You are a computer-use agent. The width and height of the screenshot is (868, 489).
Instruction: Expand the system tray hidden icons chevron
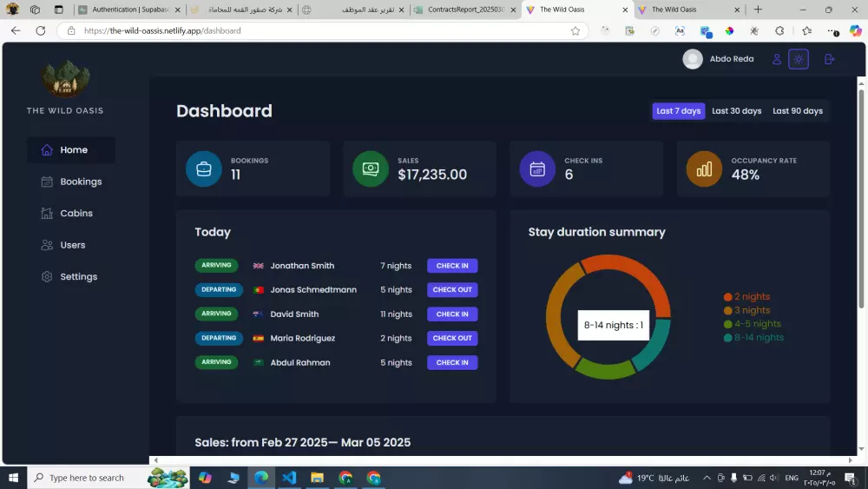point(707,478)
